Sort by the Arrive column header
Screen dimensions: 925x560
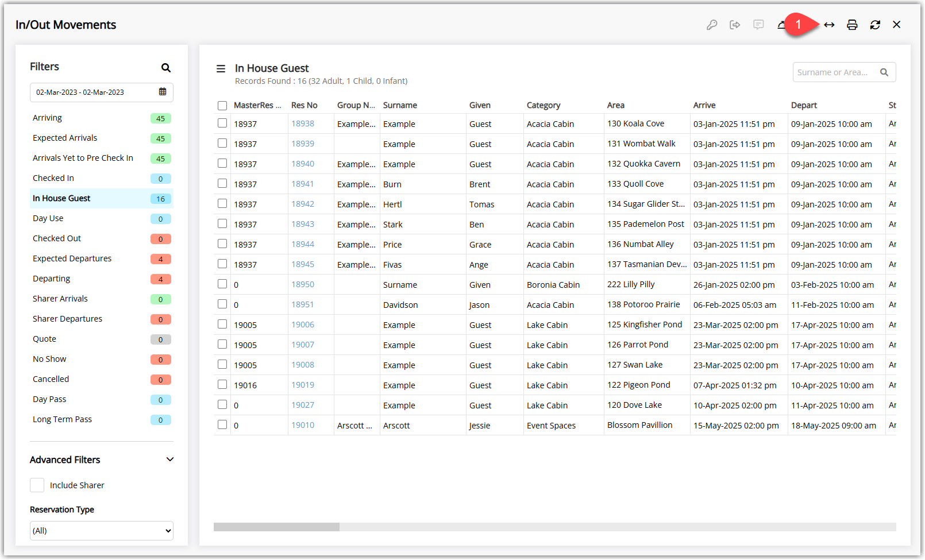704,105
